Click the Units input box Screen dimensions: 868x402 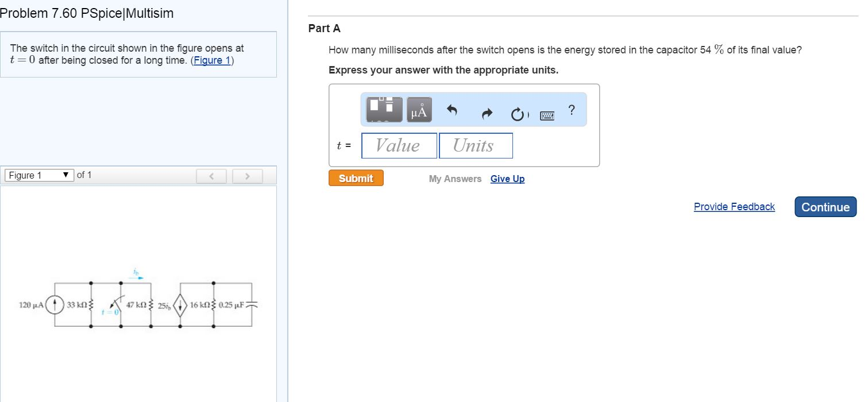pyautogui.click(x=476, y=145)
